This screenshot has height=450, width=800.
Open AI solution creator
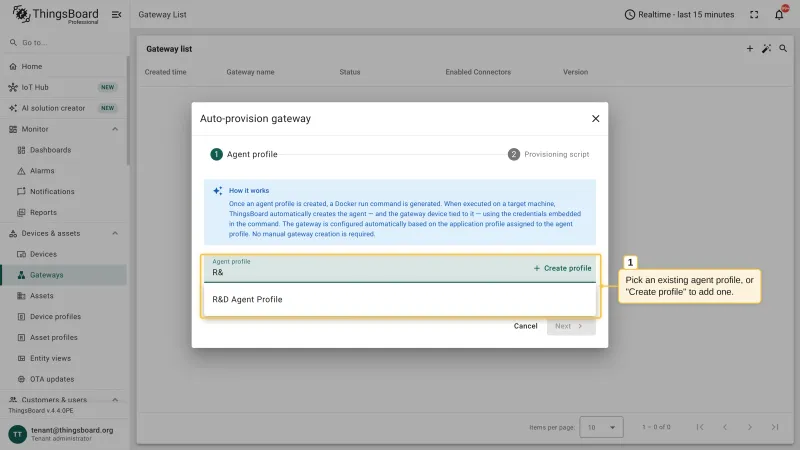click(x=63, y=108)
